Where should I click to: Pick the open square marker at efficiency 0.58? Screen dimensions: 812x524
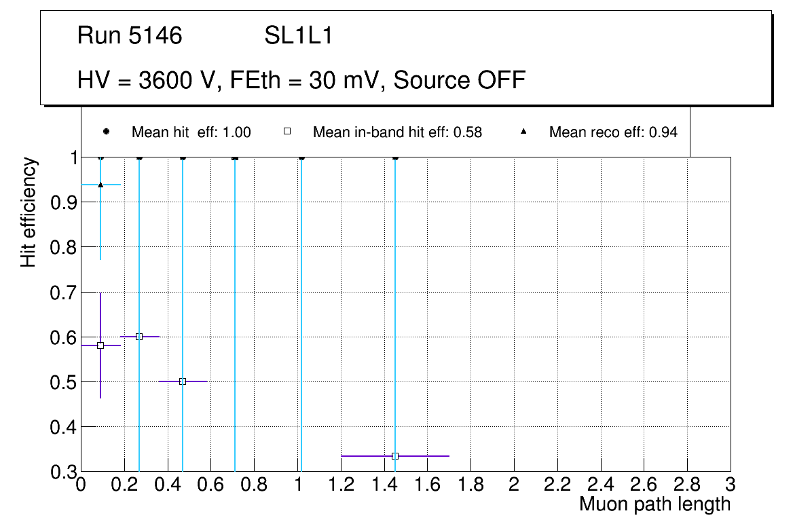click(100, 345)
